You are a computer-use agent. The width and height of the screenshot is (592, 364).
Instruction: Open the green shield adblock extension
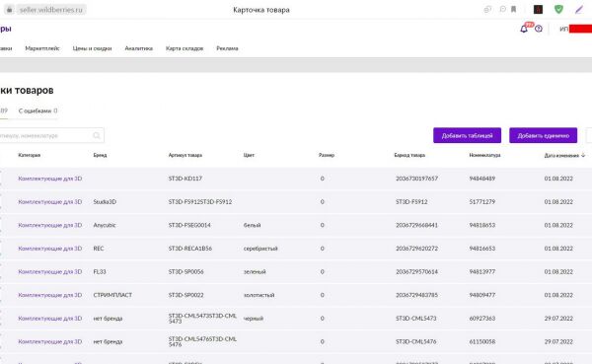click(558, 9)
